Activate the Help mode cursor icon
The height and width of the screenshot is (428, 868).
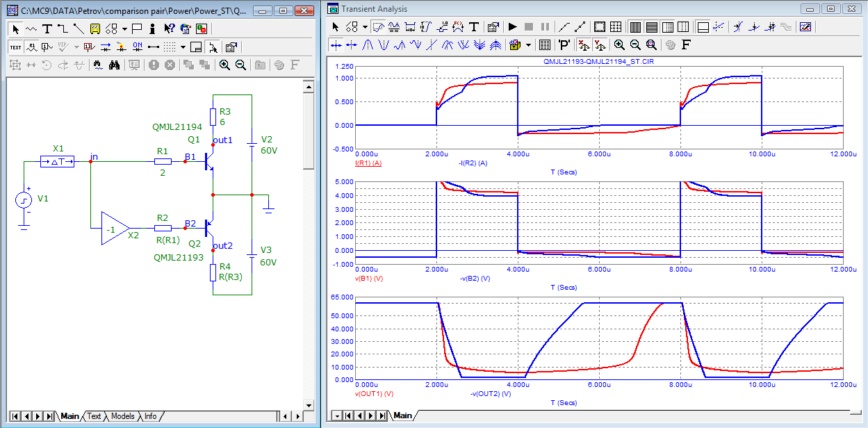click(x=168, y=28)
